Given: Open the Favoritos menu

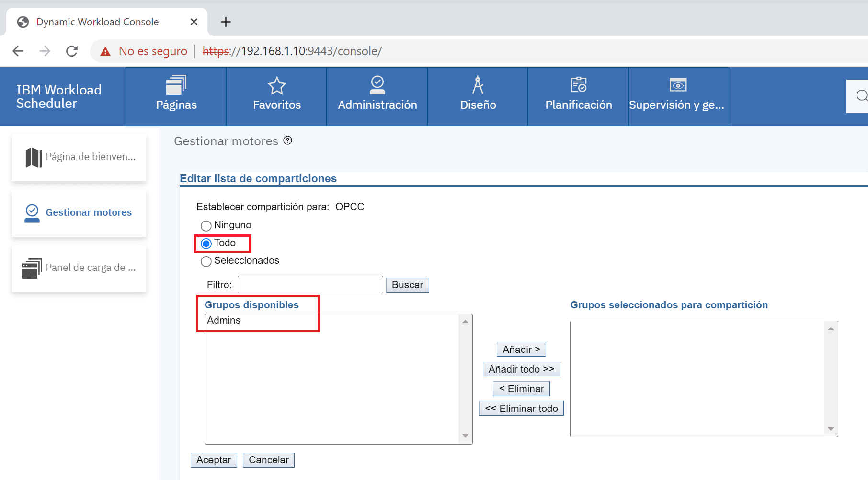Looking at the screenshot, I should pyautogui.click(x=276, y=96).
